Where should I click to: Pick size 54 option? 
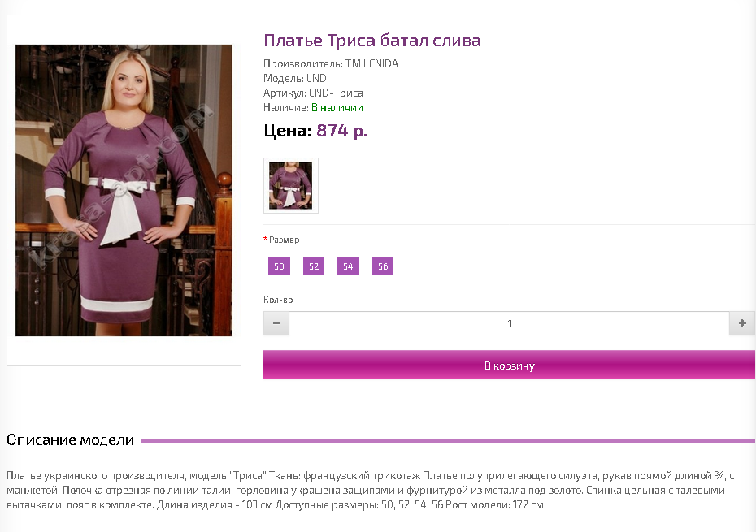coord(348,266)
